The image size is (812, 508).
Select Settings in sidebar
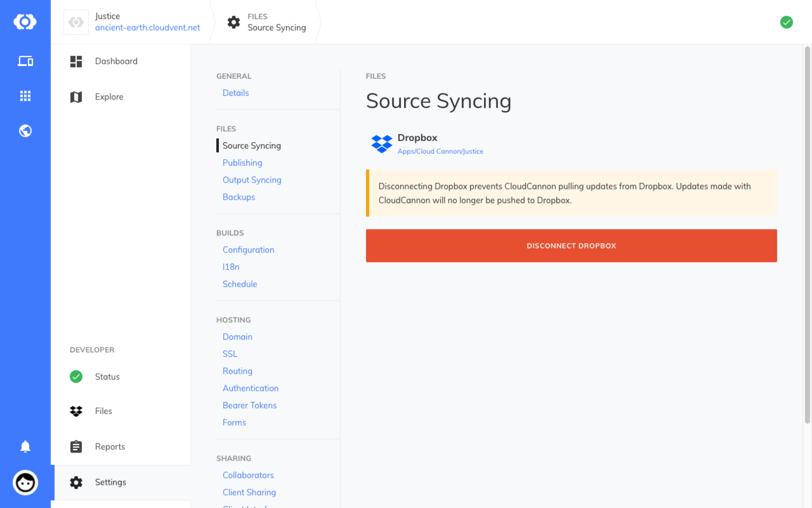tap(121, 483)
